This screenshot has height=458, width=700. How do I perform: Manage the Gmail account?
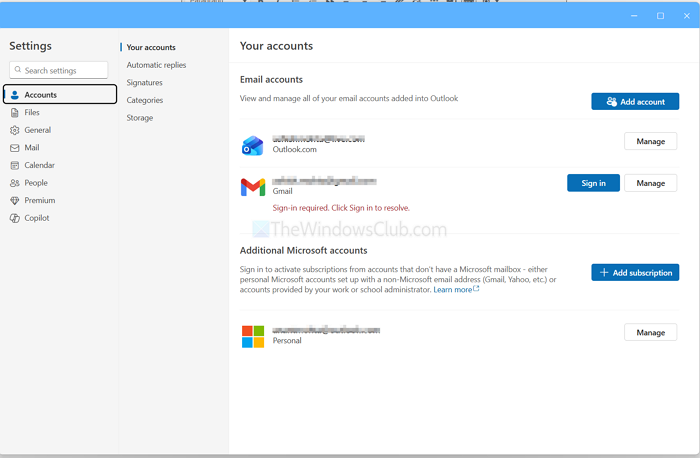click(x=650, y=183)
